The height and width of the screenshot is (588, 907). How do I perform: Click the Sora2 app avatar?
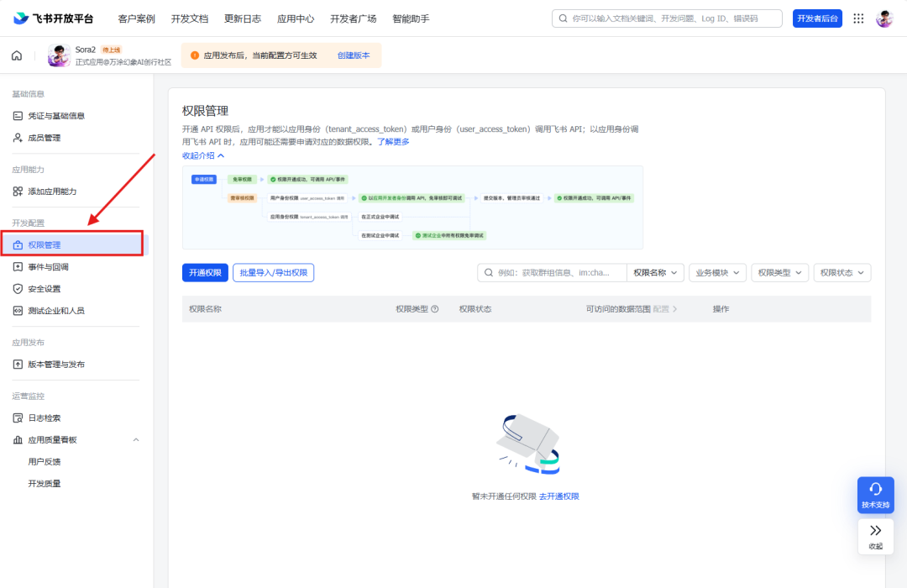(x=59, y=55)
